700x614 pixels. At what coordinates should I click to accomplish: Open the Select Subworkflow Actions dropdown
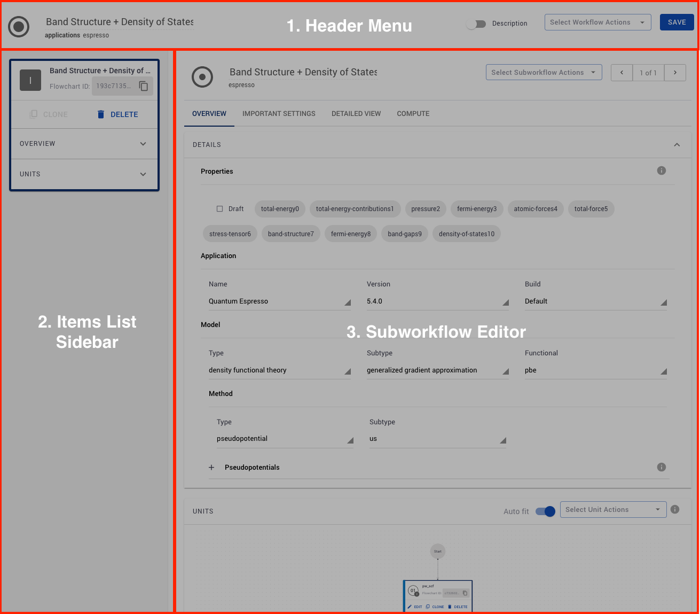tap(544, 73)
